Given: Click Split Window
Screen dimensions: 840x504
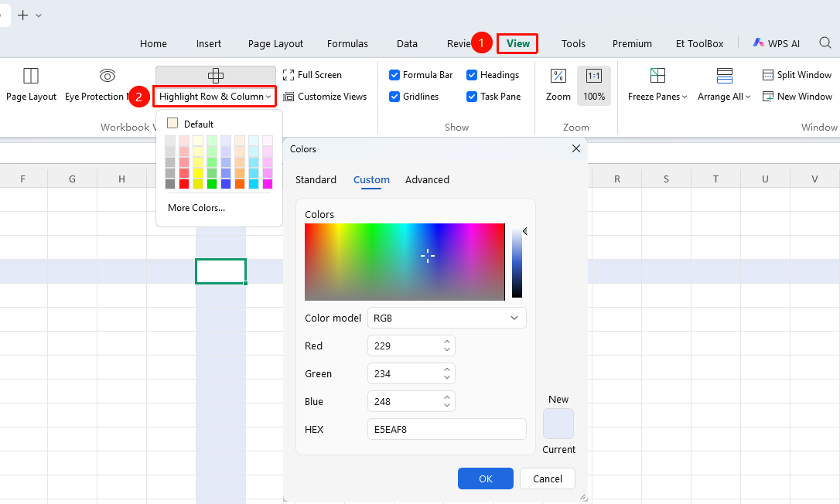Looking at the screenshot, I should [x=797, y=75].
